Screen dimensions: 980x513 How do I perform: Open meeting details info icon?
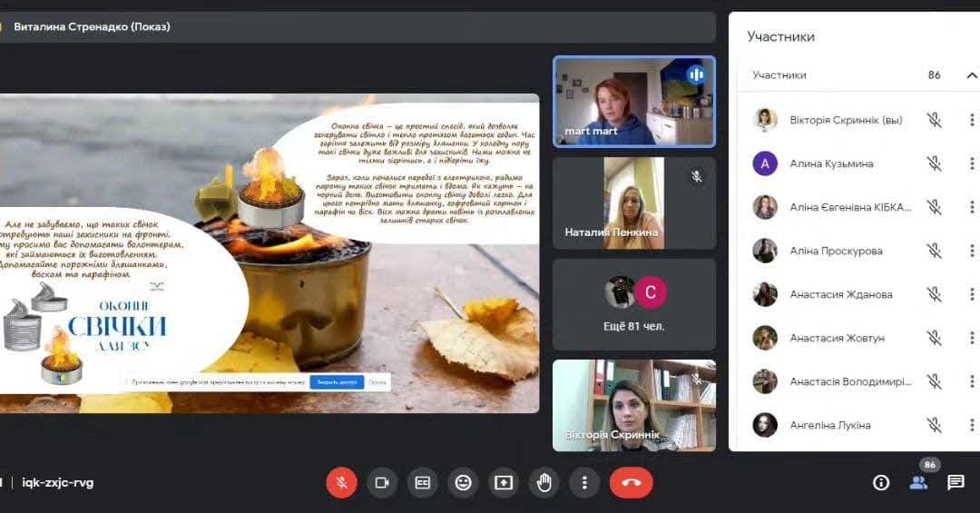[880, 482]
